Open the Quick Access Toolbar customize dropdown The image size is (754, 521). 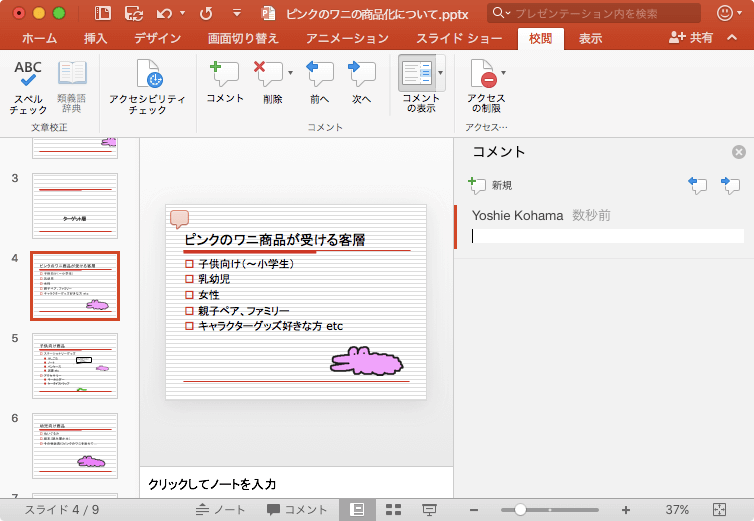(x=237, y=13)
